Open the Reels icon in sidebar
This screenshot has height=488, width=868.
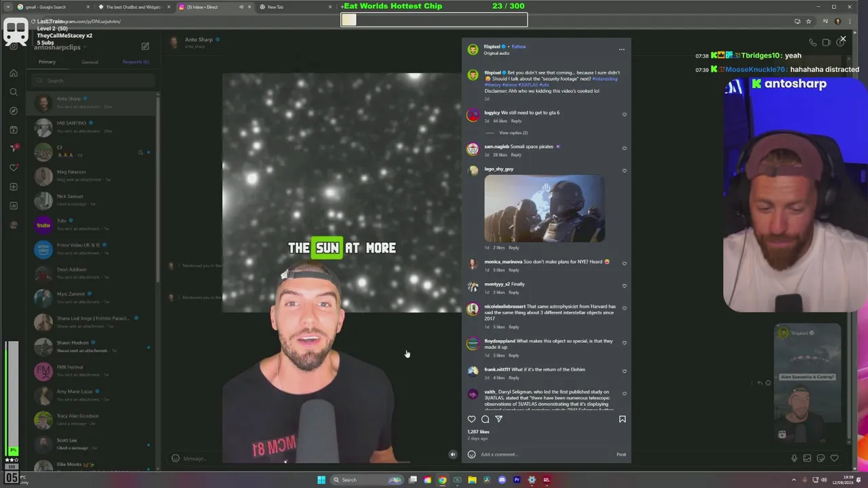(14, 129)
